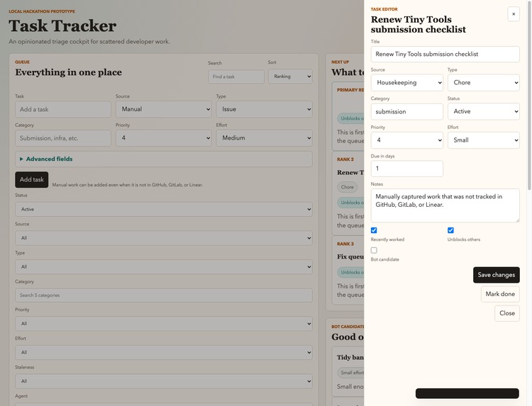
Task: Open the Housekeeping source dropdown in editor
Action: click(x=407, y=83)
